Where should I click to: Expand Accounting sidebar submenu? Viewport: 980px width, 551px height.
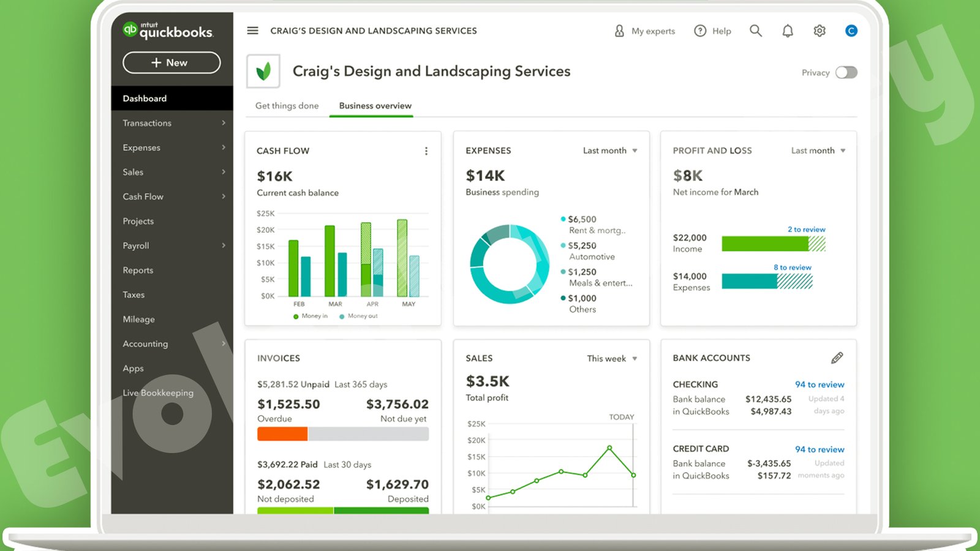[x=224, y=343]
